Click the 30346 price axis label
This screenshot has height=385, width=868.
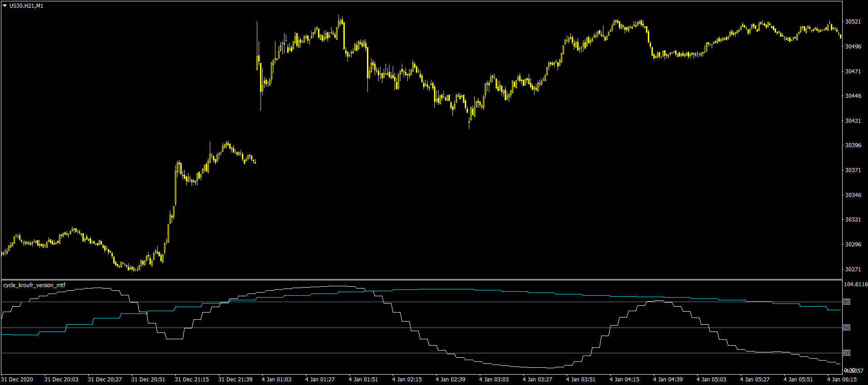click(x=853, y=195)
